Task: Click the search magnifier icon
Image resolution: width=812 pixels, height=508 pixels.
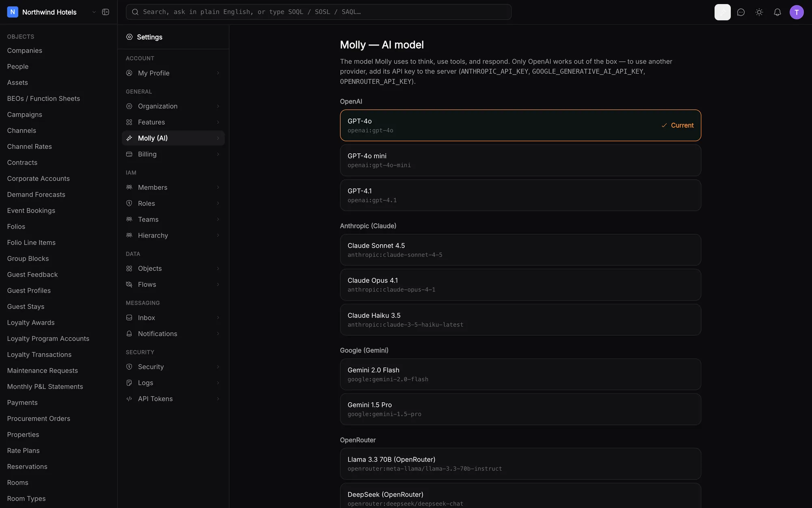Action: pyautogui.click(x=135, y=12)
